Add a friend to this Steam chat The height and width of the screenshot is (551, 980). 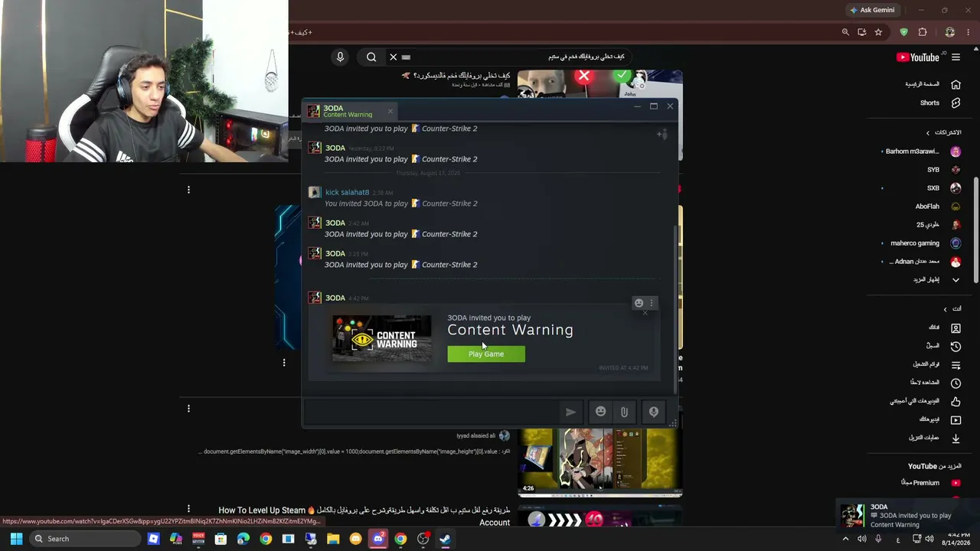662,135
